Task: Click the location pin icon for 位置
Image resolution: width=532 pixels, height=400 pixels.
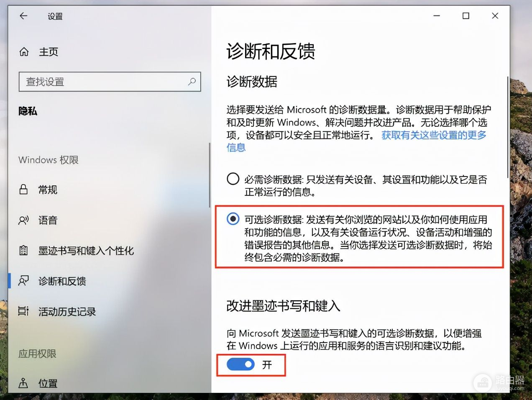Action: 23,383
